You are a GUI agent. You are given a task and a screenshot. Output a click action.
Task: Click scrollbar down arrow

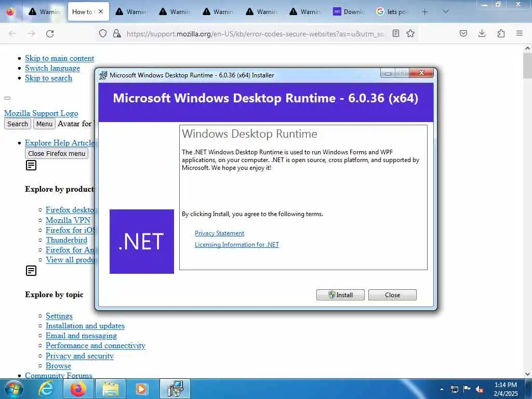[x=528, y=374]
